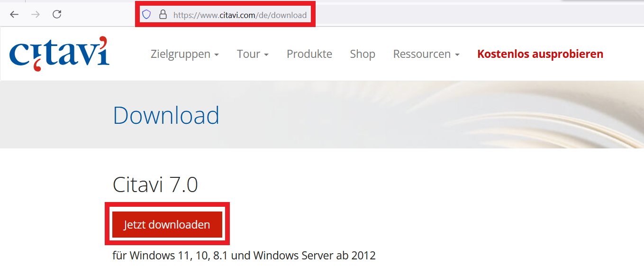Click the browser forward arrow
The width and height of the screenshot is (644, 276).
point(36,14)
